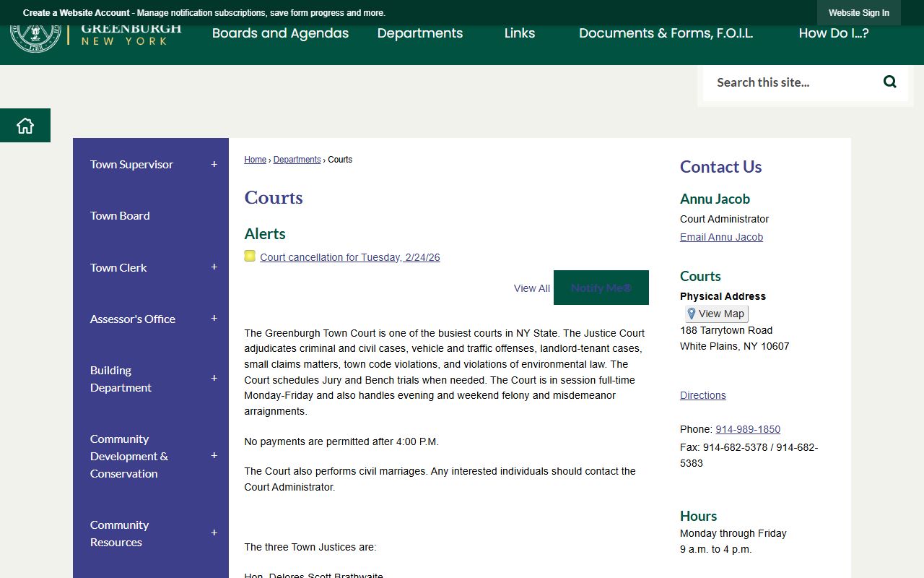Click Departments breadcrumb link
This screenshot has height=578, width=924.
[x=297, y=160]
